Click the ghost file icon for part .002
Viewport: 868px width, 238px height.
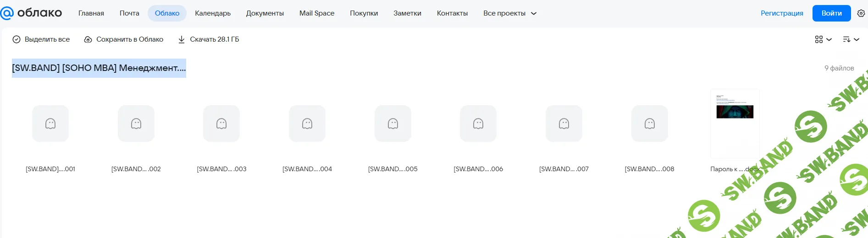136,124
